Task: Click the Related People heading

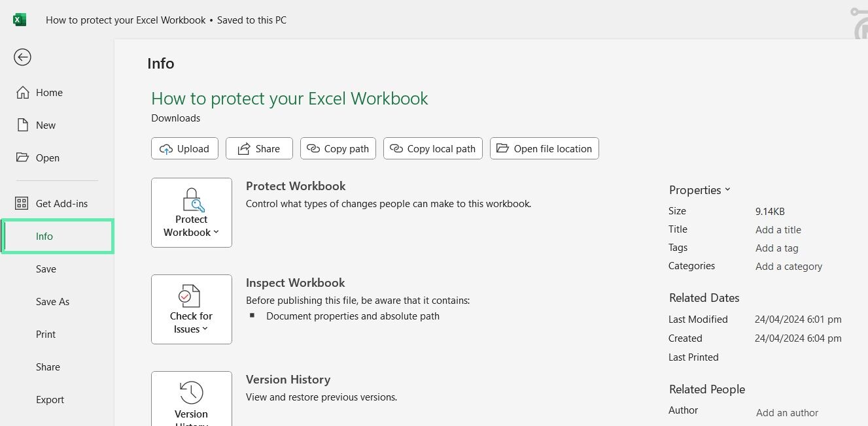Action: (x=706, y=389)
